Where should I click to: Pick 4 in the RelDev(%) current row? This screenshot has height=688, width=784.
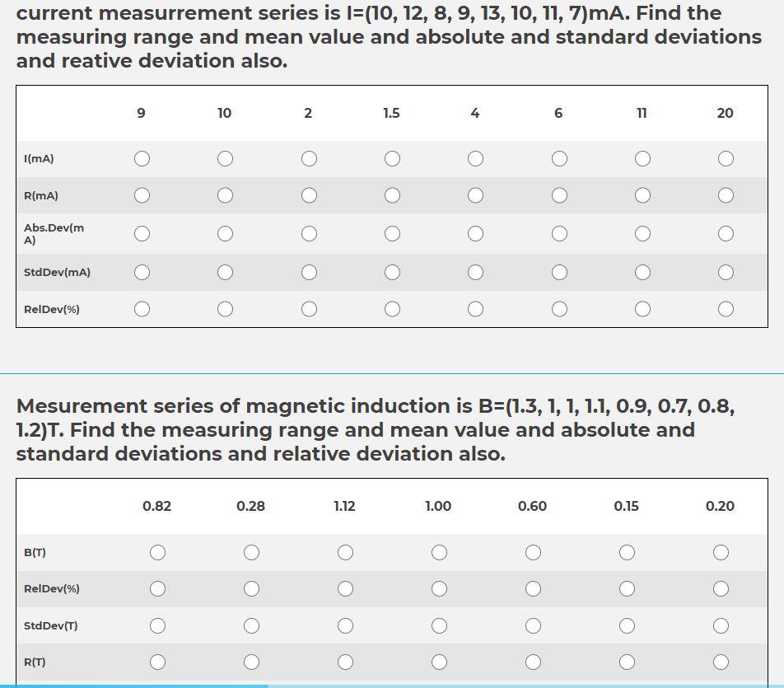point(475,309)
